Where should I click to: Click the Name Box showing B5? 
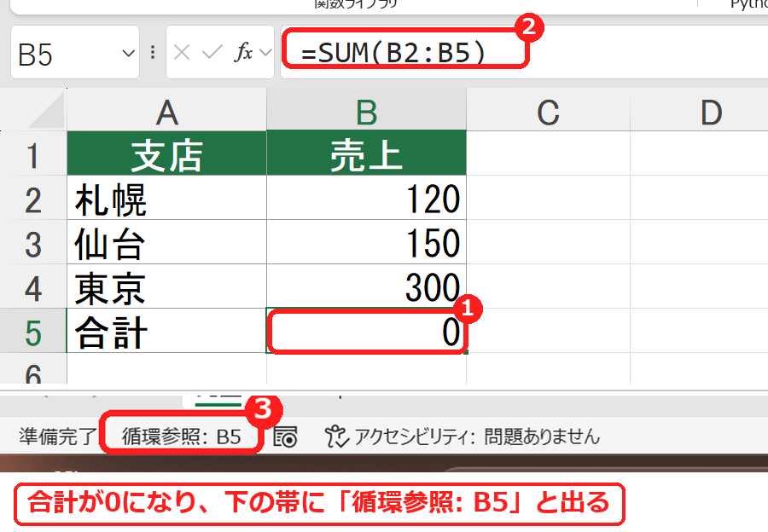point(75,52)
